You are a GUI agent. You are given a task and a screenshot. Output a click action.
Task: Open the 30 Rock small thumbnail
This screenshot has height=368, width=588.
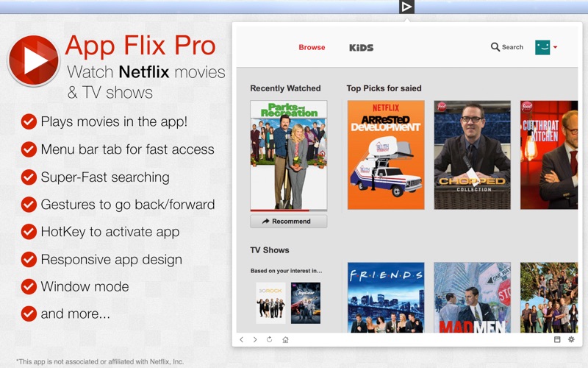coord(270,303)
